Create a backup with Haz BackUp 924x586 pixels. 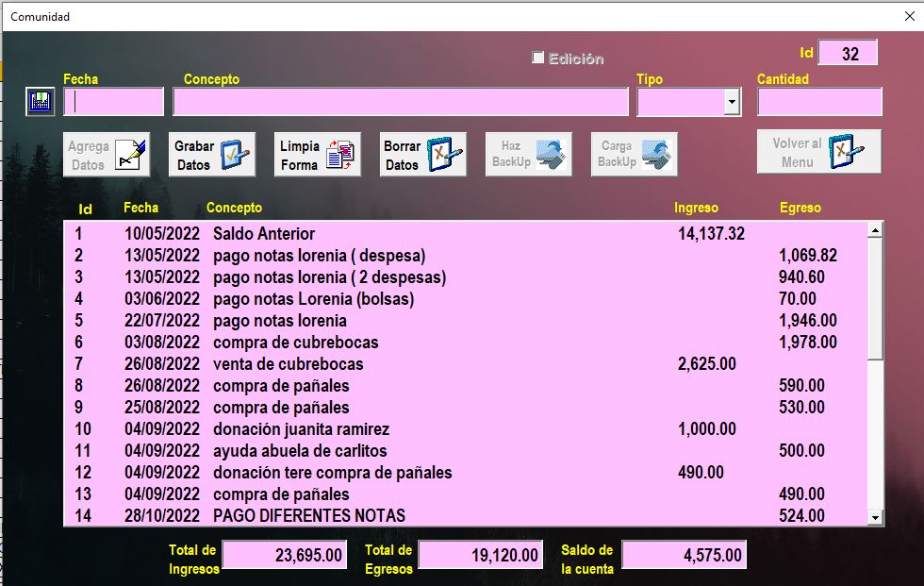(529, 154)
